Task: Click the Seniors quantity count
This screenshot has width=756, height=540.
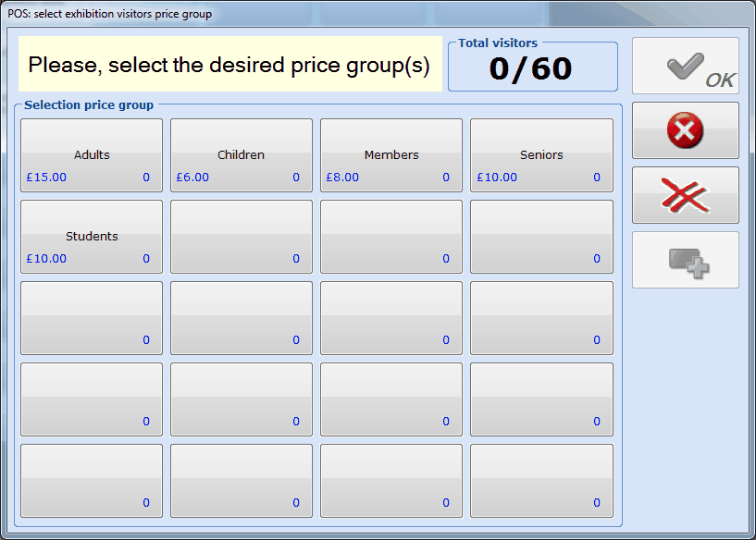Action: click(x=597, y=178)
